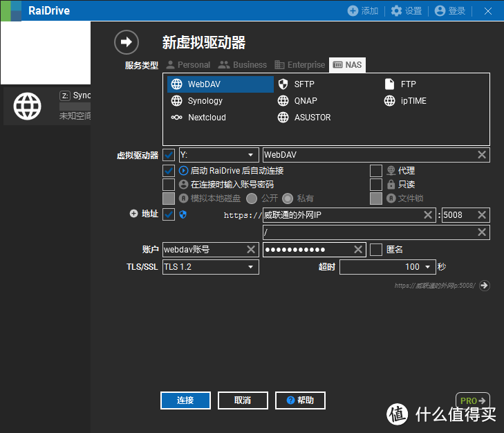Toggle the 虚拟驱动器 drive letter checkbox
504x433 pixels.
pyautogui.click(x=169, y=155)
